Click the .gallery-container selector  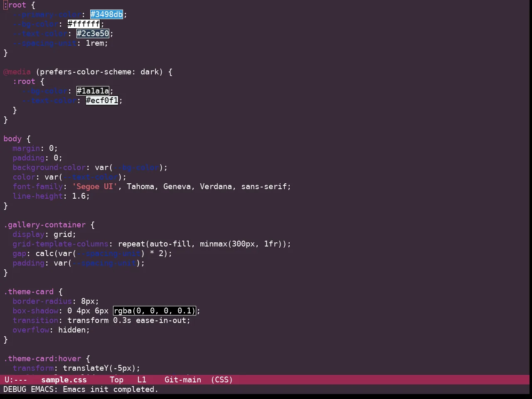[x=44, y=225]
